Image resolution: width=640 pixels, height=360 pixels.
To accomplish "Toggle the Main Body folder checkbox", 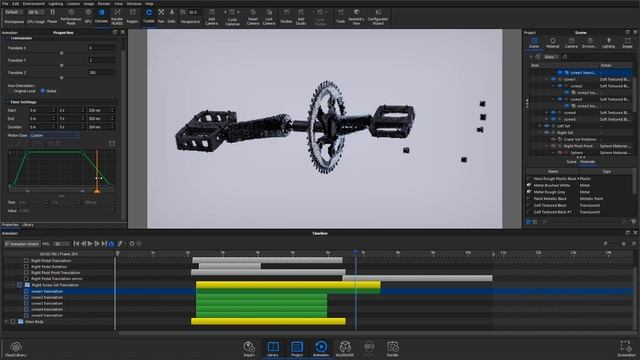I will [13, 322].
